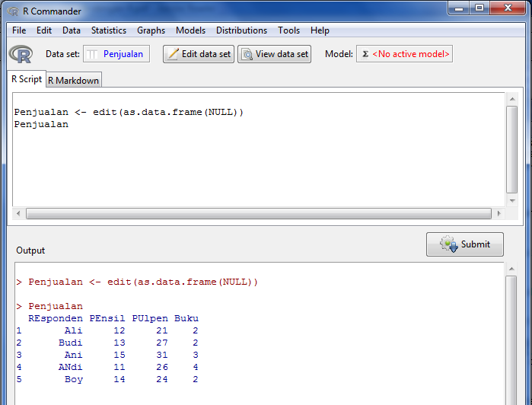Image resolution: width=532 pixels, height=405 pixels.
Task: Click script horizontal scrollbar right arrow
Action: pos(499,213)
